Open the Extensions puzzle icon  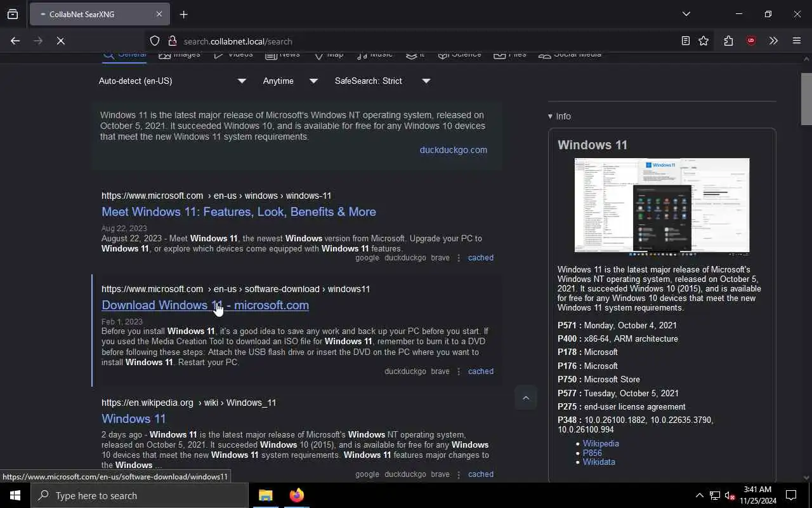(728, 41)
